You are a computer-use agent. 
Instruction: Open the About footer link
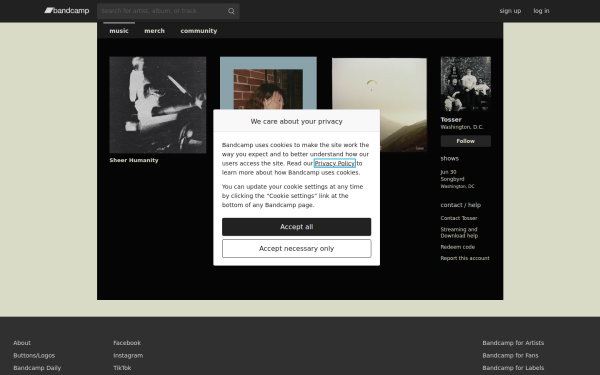click(22, 343)
